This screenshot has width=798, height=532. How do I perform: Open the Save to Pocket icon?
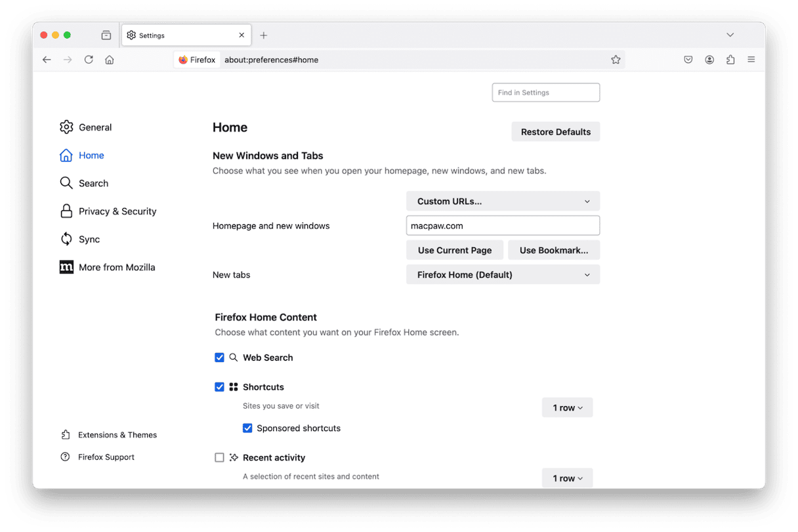[x=688, y=60]
